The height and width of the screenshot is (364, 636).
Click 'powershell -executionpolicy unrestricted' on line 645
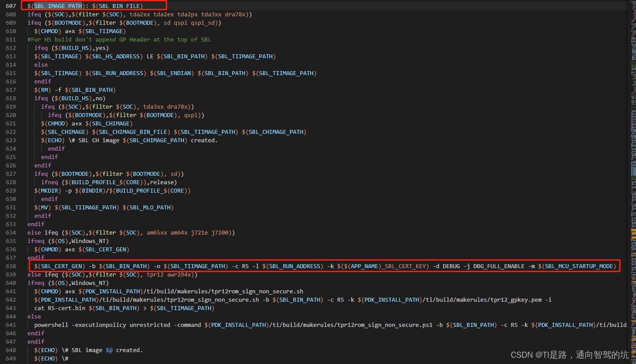tap(102, 325)
